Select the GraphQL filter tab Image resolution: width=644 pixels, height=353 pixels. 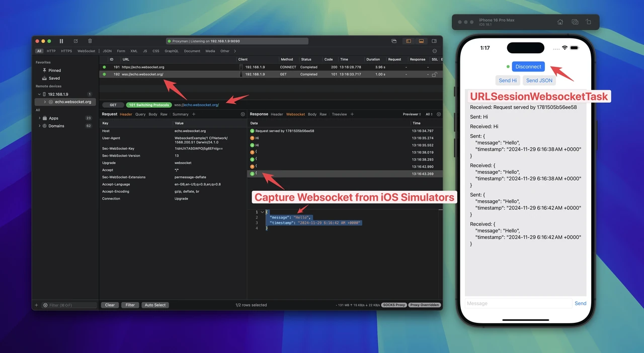click(x=172, y=51)
